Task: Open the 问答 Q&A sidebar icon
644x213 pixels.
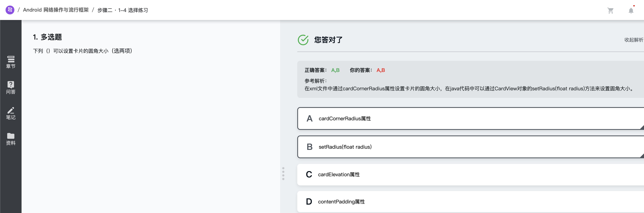Action: click(x=11, y=88)
